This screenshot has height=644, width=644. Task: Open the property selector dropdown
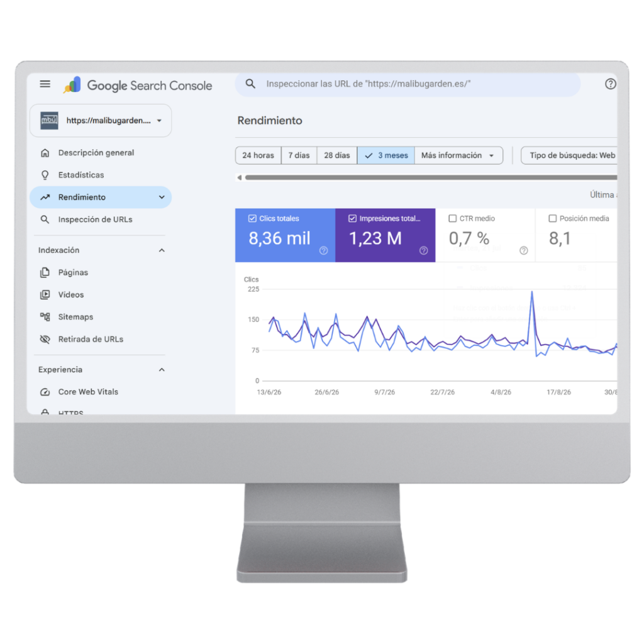pos(101,120)
